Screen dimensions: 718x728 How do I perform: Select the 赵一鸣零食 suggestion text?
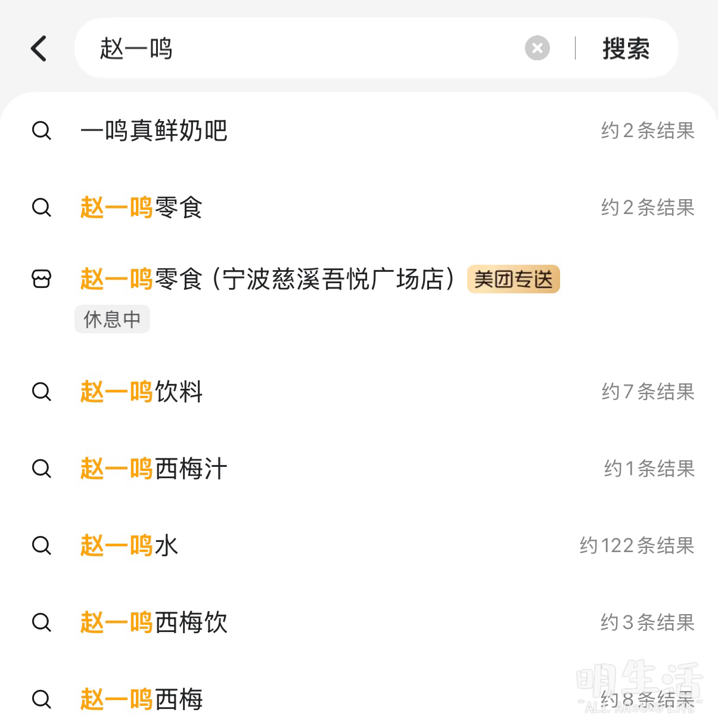pyautogui.click(x=142, y=207)
